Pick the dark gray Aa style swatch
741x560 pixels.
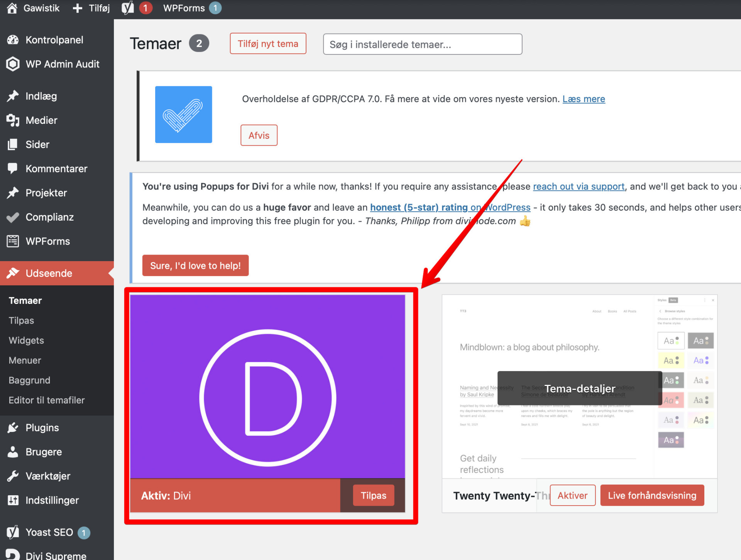pyautogui.click(x=700, y=341)
